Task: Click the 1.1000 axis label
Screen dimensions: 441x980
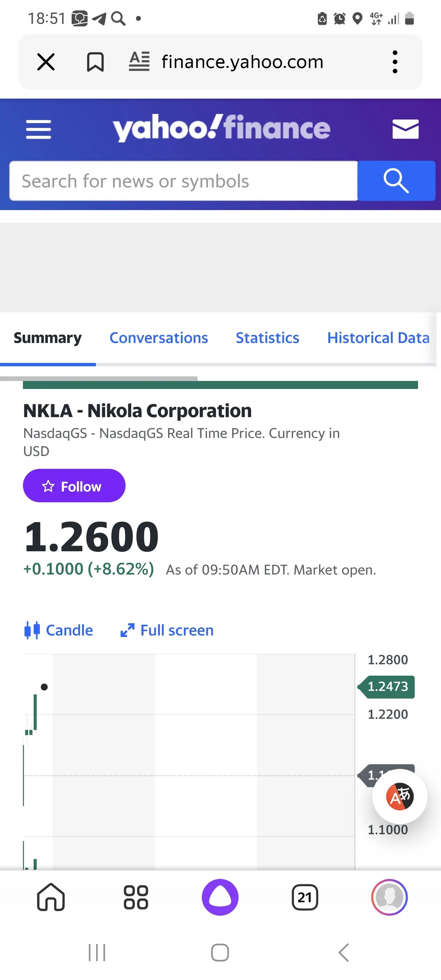Action: point(388,830)
